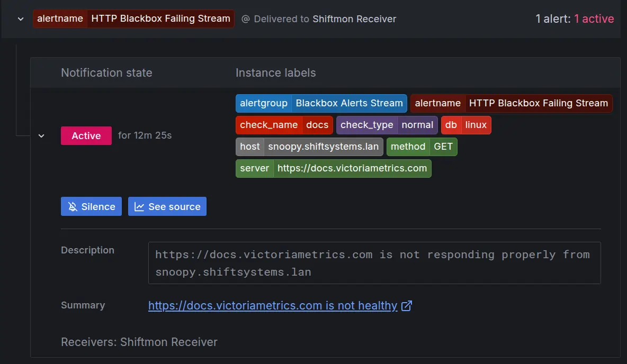The image size is (627, 364).
Task: Click the Silence button
Action: click(91, 206)
